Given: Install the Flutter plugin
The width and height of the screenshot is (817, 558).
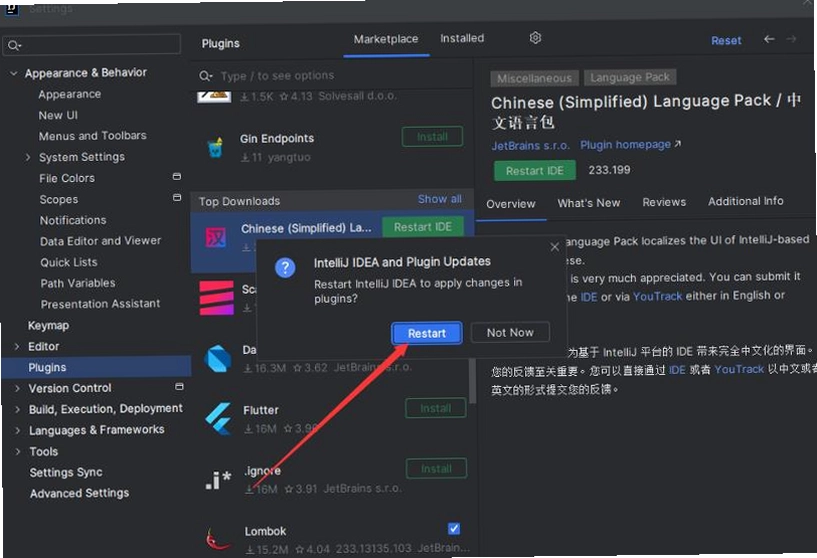Looking at the screenshot, I should 436,408.
